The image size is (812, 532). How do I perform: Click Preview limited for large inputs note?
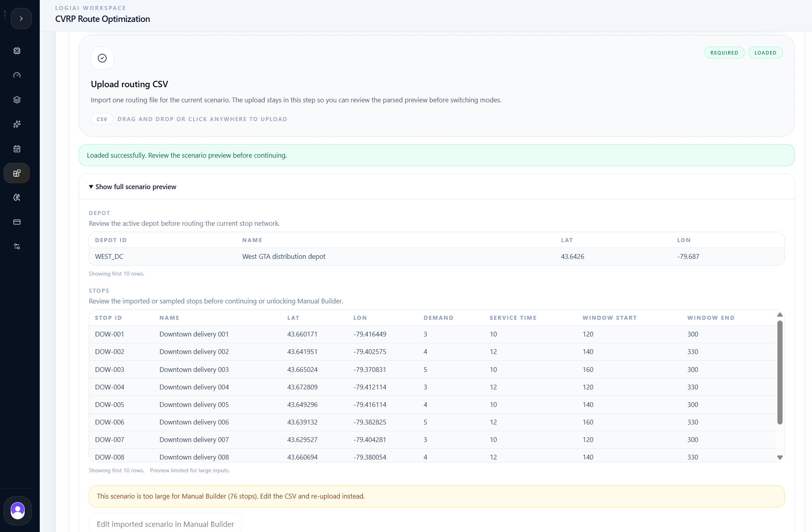click(x=190, y=470)
